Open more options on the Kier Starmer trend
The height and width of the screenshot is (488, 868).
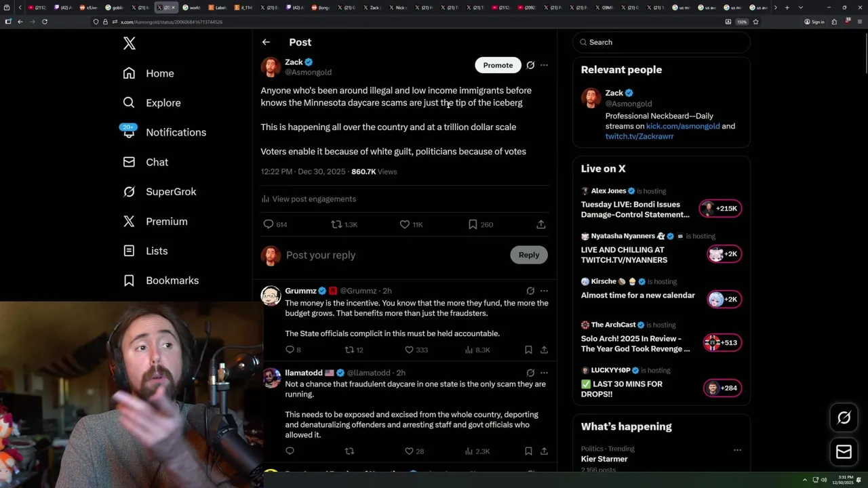(737, 450)
